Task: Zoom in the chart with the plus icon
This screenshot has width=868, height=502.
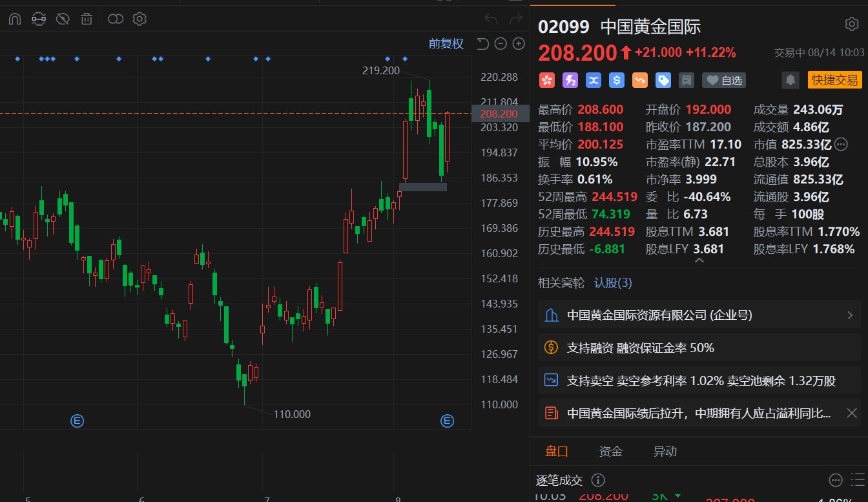Action: (x=519, y=44)
